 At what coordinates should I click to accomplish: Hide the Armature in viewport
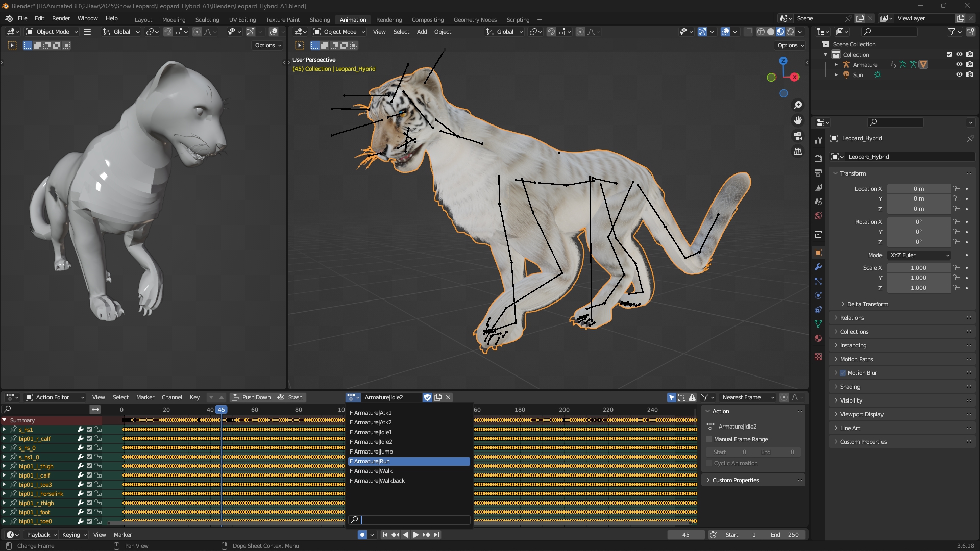point(959,65)
